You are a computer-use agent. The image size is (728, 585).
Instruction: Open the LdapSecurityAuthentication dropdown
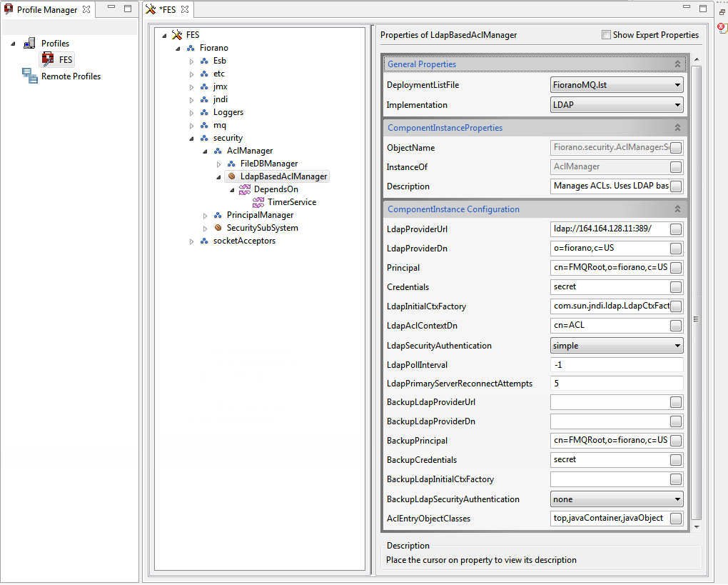pos(617,346)
